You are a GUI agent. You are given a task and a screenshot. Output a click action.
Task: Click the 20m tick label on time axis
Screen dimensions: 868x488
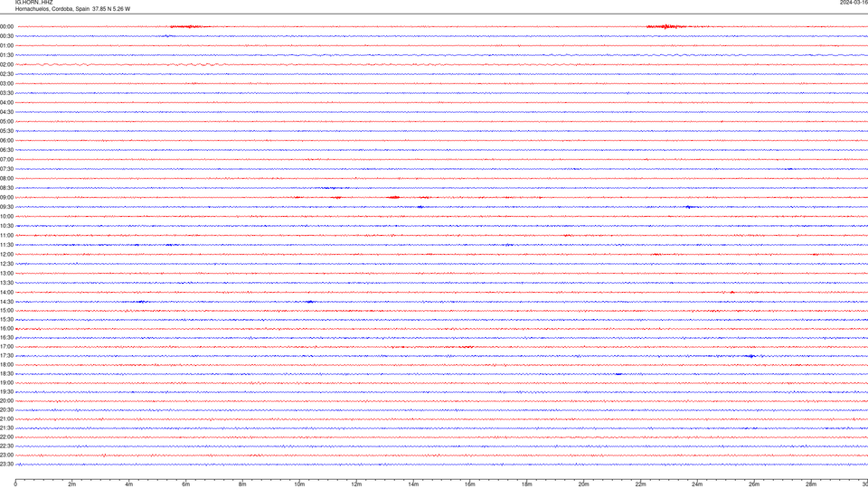coord(583,484)
